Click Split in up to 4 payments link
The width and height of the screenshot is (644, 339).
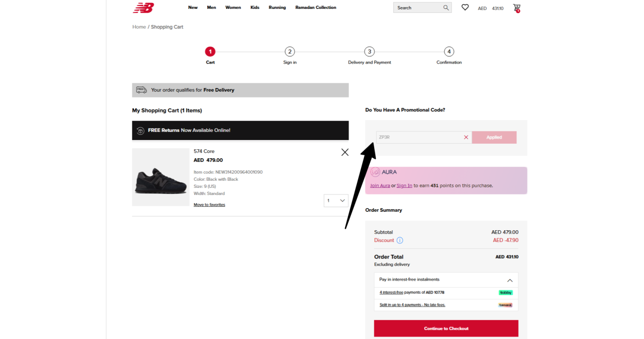click(x=412, y=305)
